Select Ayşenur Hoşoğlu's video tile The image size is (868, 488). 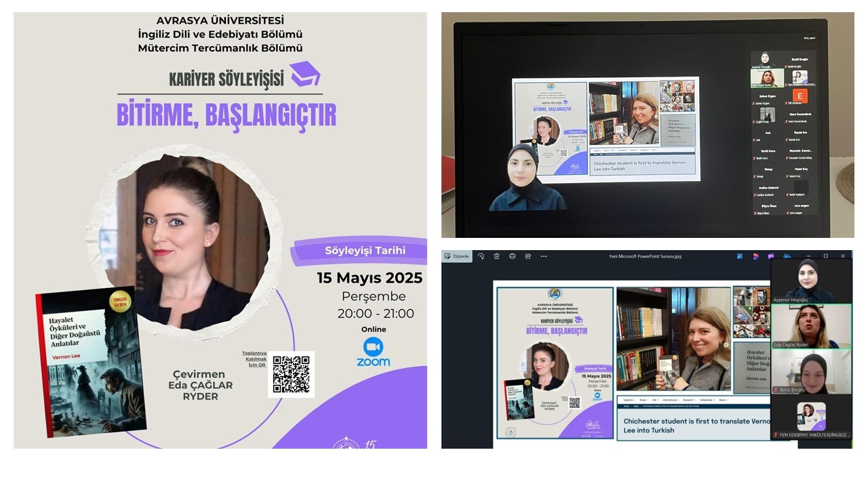point(811,280)
